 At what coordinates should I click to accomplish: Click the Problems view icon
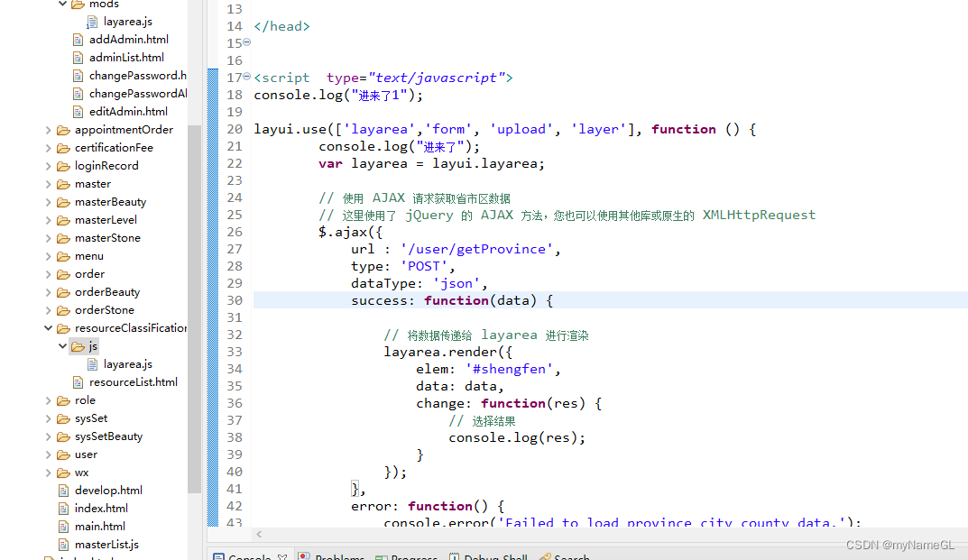coord(305,555)
